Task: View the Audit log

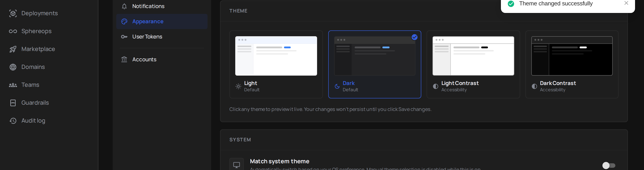Action: (33, 121)
